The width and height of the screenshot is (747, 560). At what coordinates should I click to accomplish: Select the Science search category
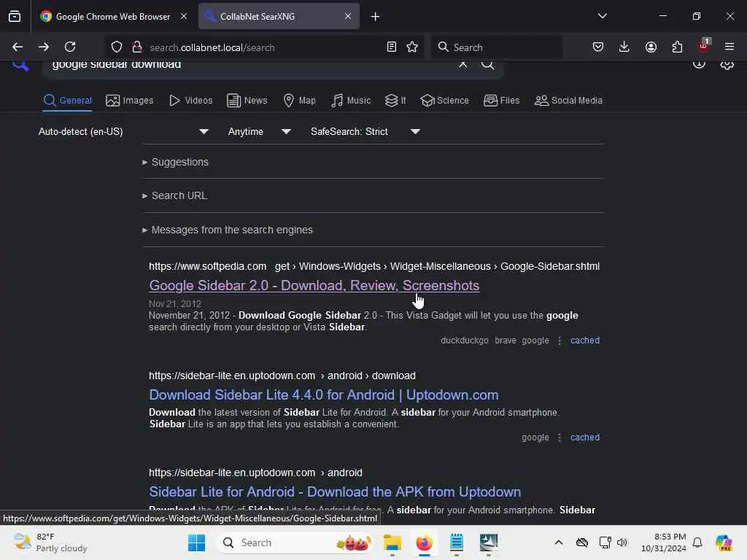click(x=444, y=101)
